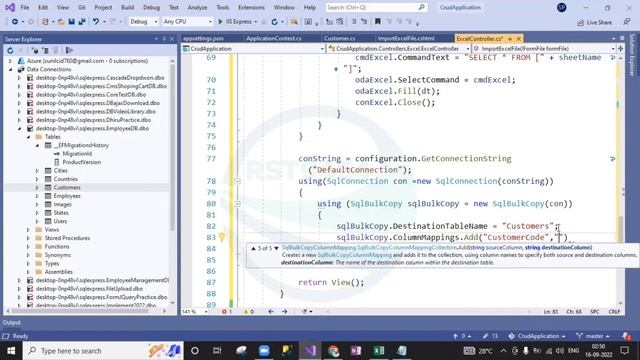The height and width of the screenshot is (360, 640).
Task: Click Connect to Database icon in Server Explorer
Action: (35, 51)
